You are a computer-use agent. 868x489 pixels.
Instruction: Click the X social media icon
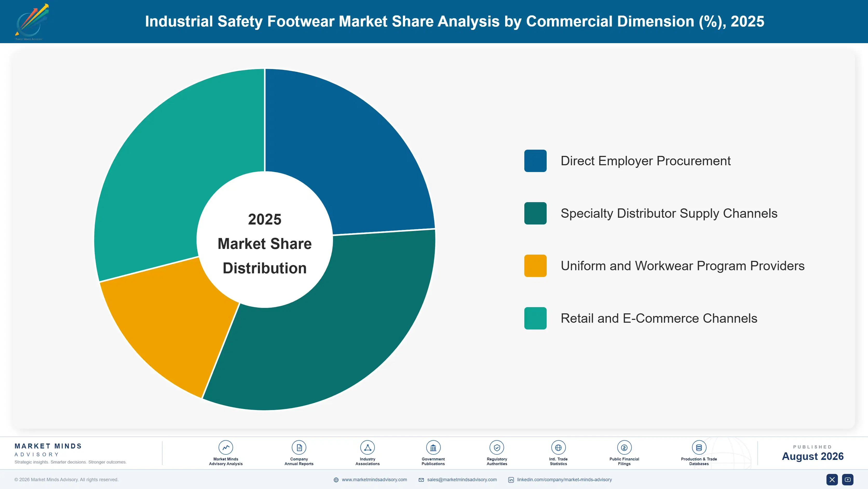[x=832, y=480]
